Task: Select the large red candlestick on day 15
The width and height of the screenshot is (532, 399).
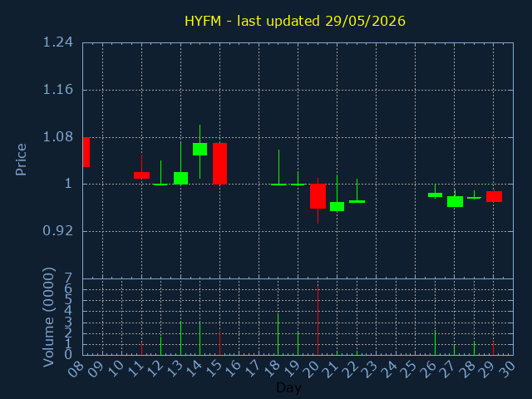Action: click(219, 164)
